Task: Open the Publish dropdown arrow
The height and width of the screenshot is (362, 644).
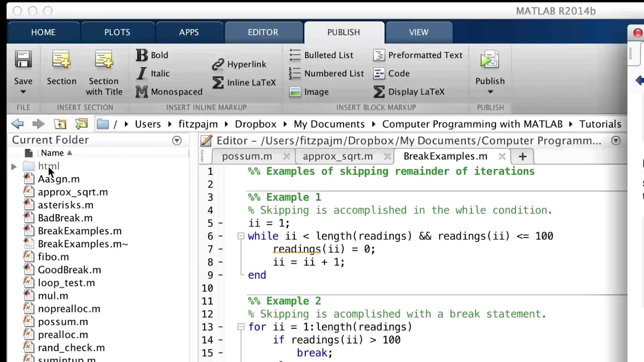Action: (490, 92)
